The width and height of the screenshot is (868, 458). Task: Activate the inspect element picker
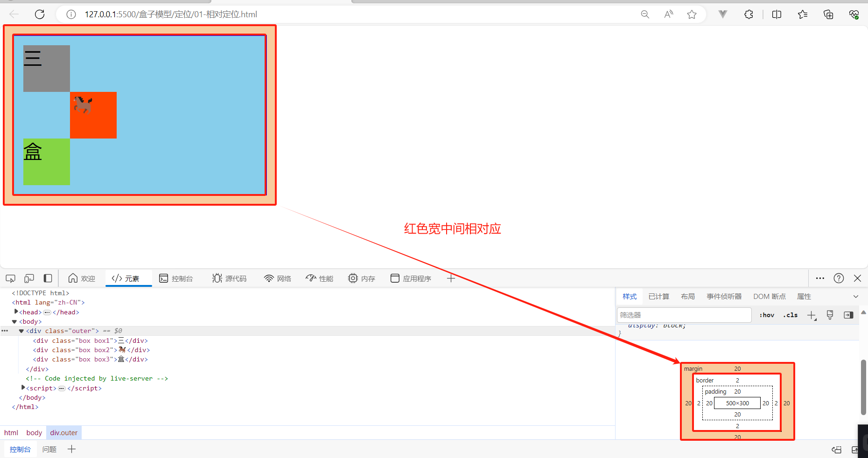pos(10,278)
